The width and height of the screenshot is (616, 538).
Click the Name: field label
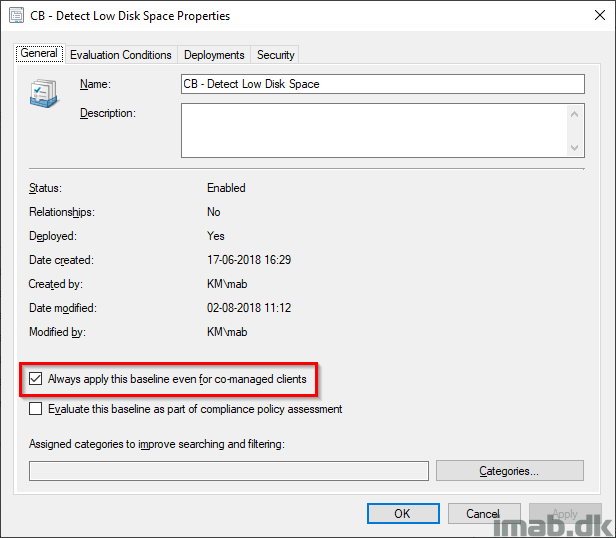pos(95,84)
